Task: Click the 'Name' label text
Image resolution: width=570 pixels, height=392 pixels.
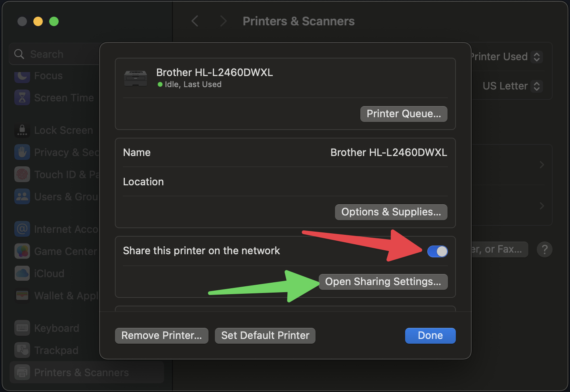Action: point(137,152)
